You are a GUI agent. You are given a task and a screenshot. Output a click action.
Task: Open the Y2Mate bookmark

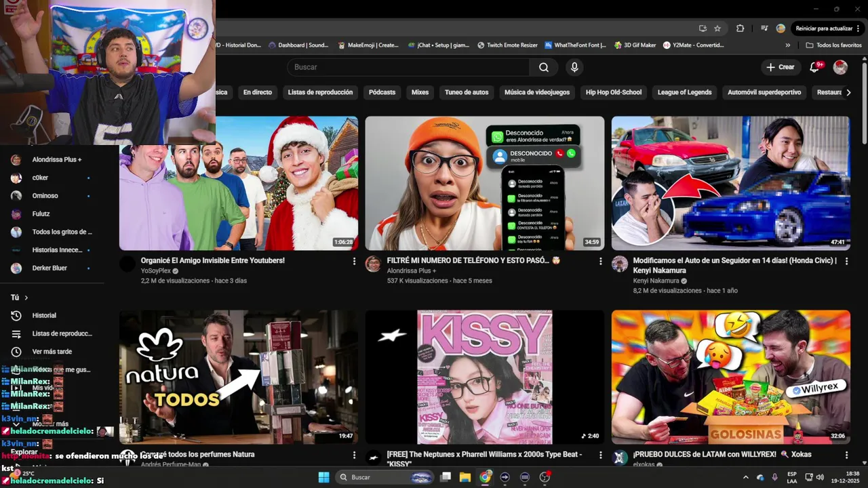point(694,45)
